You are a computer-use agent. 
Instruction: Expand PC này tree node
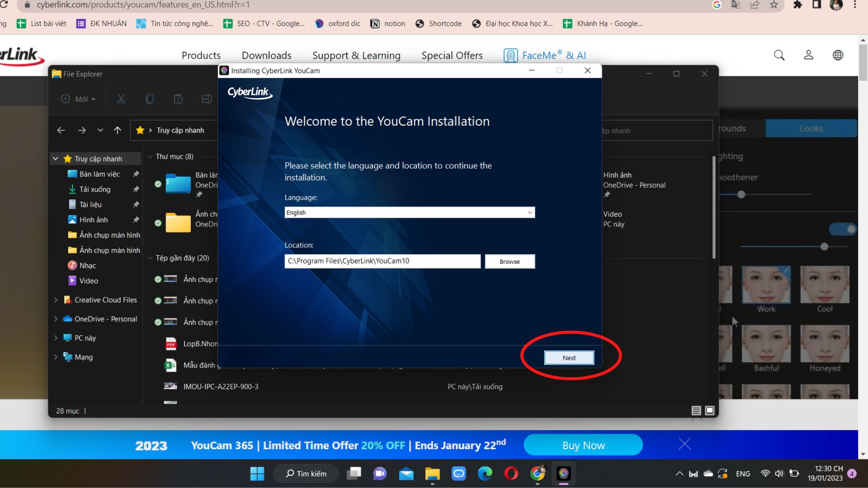click(56, 338)
